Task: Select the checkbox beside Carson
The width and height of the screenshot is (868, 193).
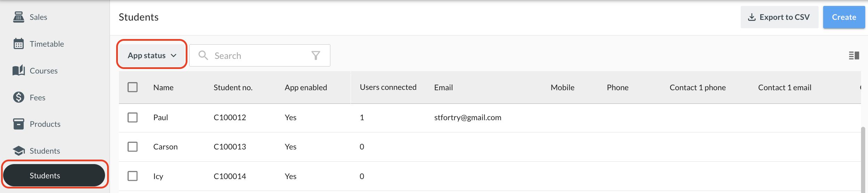Action: click(x=132, y=147)
